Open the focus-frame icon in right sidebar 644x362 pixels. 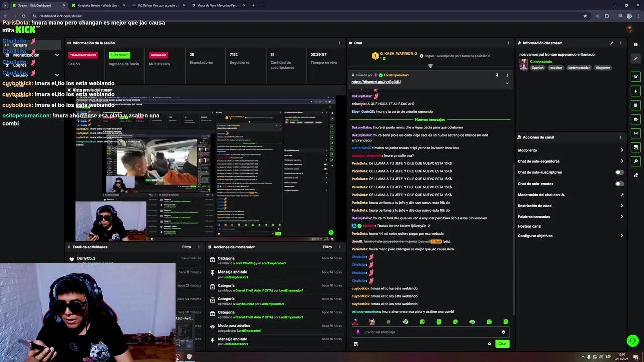[636, 77]
